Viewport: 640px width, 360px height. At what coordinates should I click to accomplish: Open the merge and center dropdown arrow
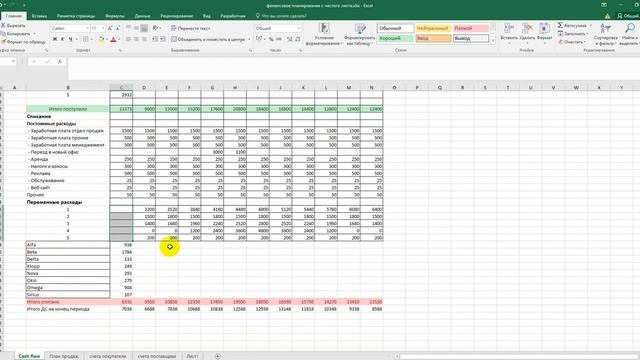point(249,39)
